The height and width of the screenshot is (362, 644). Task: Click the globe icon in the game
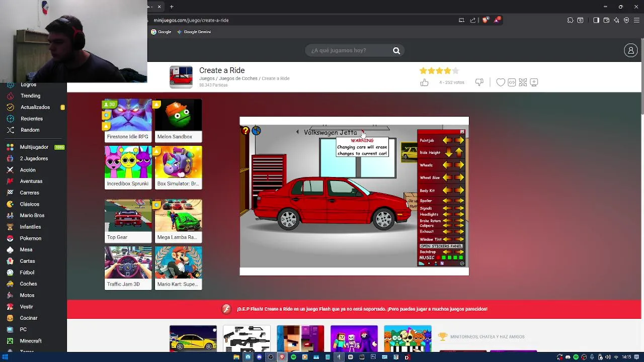click(x=257, y=131)
